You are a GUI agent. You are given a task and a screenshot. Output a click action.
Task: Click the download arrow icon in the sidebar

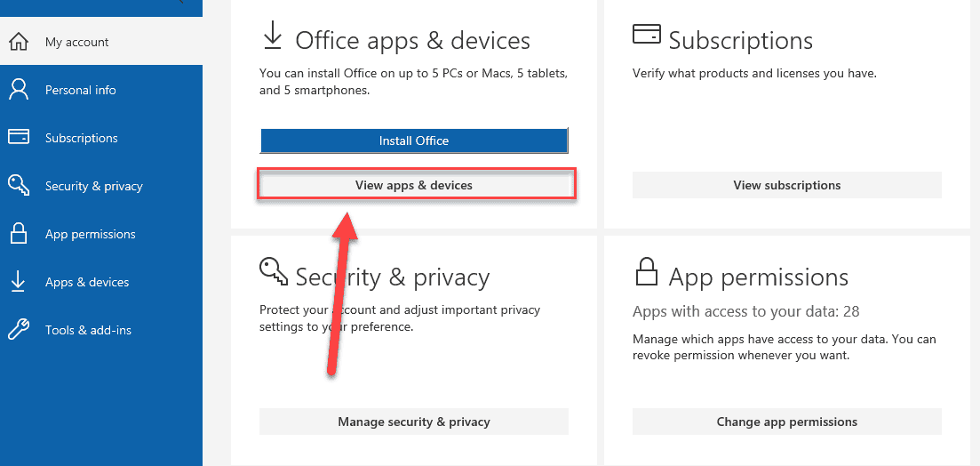click(18, 282)
